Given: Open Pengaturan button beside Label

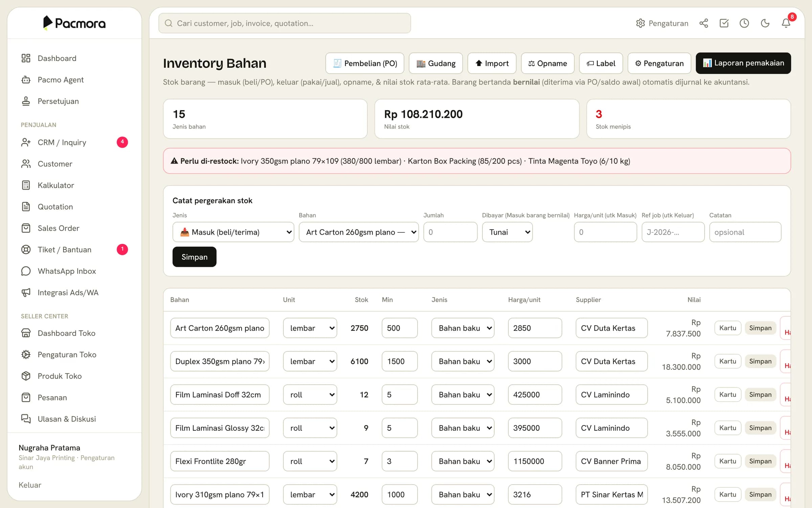Looking at the screenshot, I should [x=659, y=63].
